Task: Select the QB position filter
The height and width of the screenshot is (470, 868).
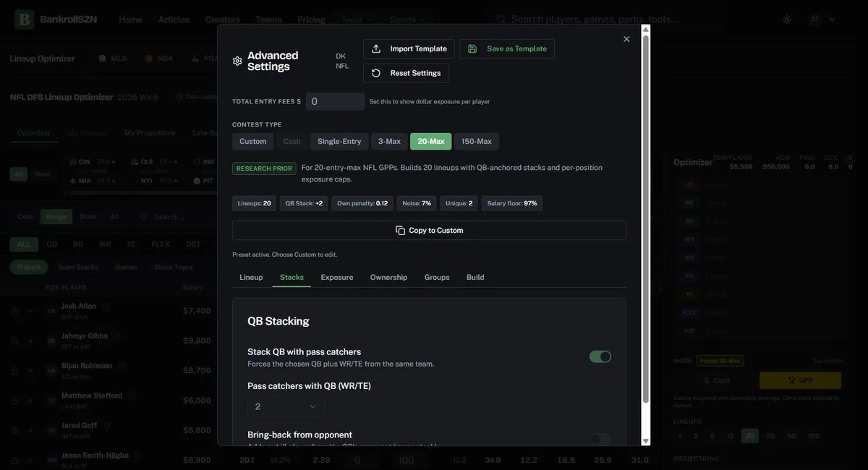Action: 52,244
